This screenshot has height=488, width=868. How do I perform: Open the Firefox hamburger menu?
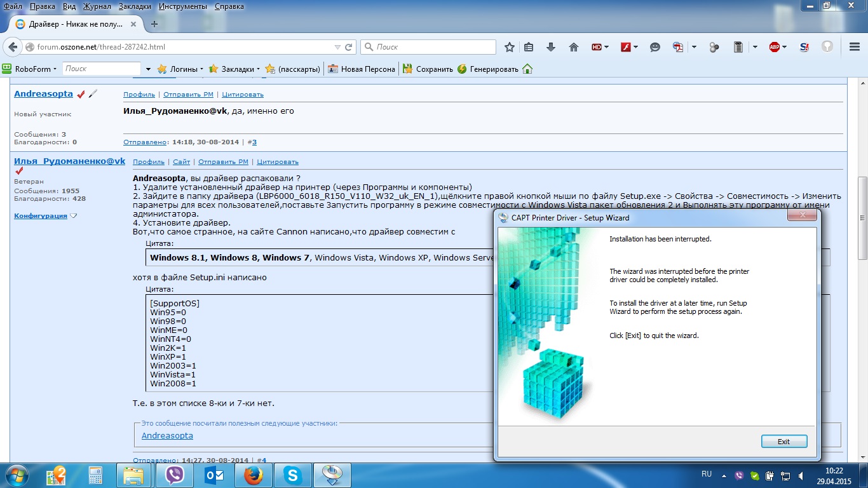click(x=855, y=47)
